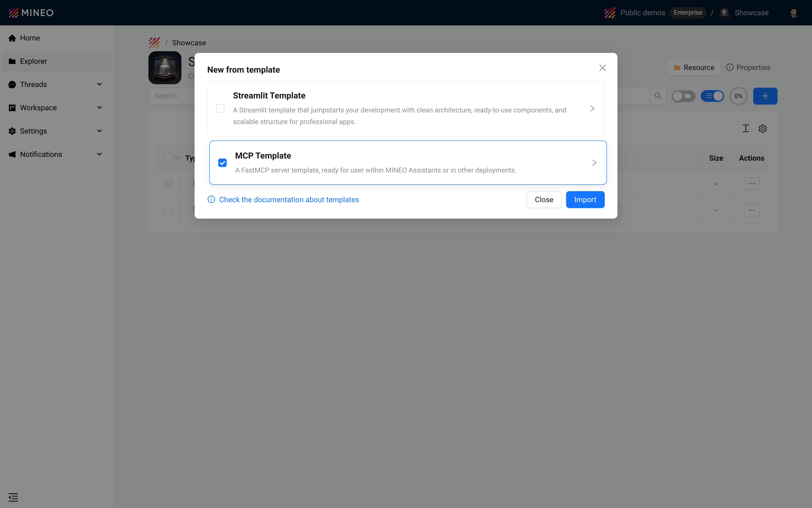The image size is (812, 508).
Task: Expand the Workspace chevron
Action: point(99,108)
